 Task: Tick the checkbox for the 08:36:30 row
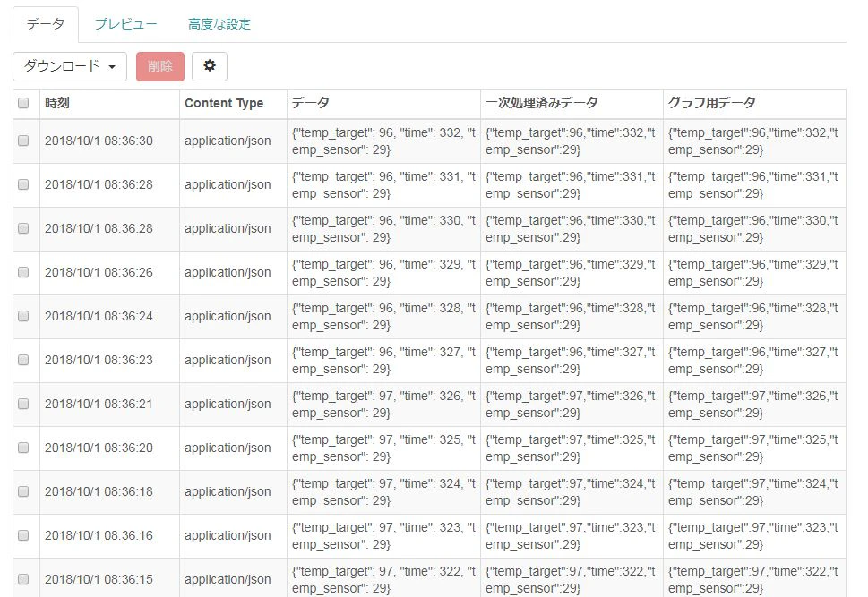(x=23, y=141)
